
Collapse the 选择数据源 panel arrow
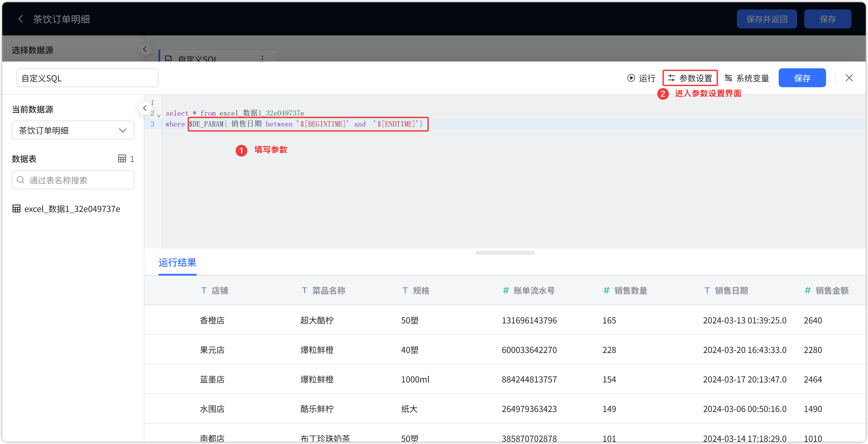click(x=145, y=49)
